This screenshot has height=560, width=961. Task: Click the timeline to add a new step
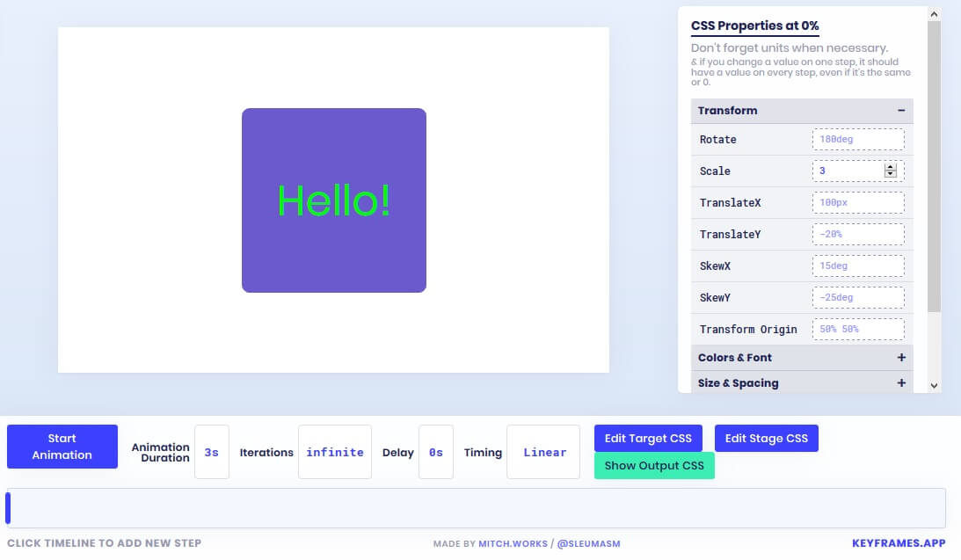[440, 507]
